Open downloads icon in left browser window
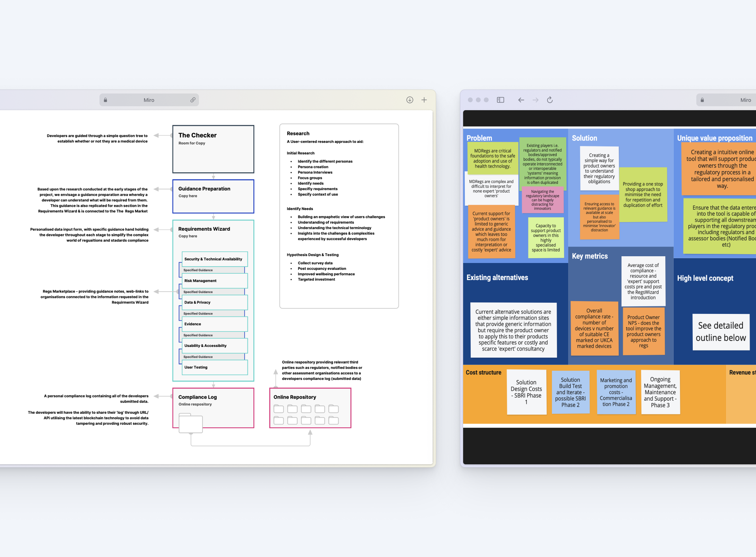The height and width of the screenshot is (557, 756). [410, 100]
